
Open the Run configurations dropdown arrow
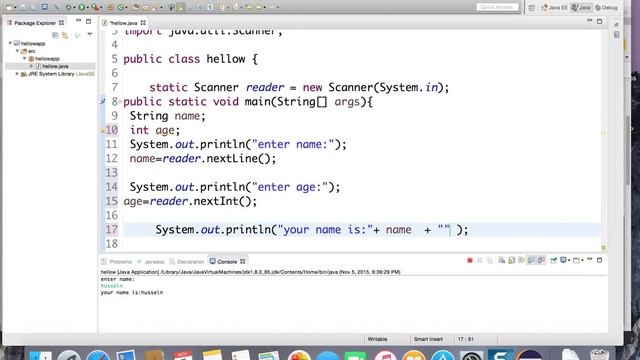coord(88,7)
